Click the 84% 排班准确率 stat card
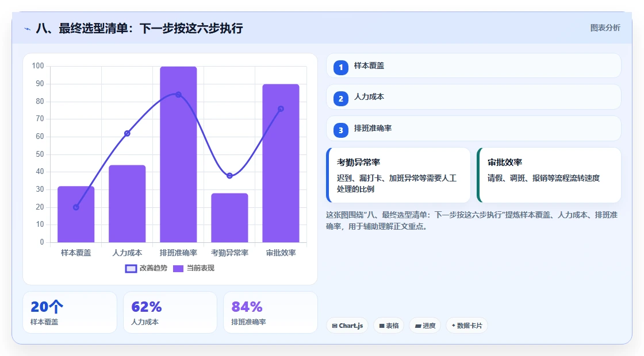The width and height of the screenshot is (644, 356). click(x=270, y=312)
